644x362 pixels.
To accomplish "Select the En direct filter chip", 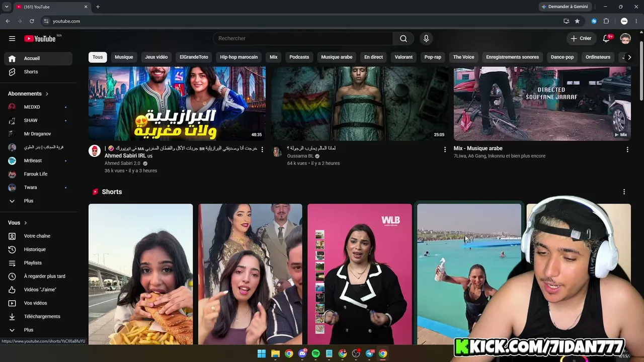I will point(373,57).
